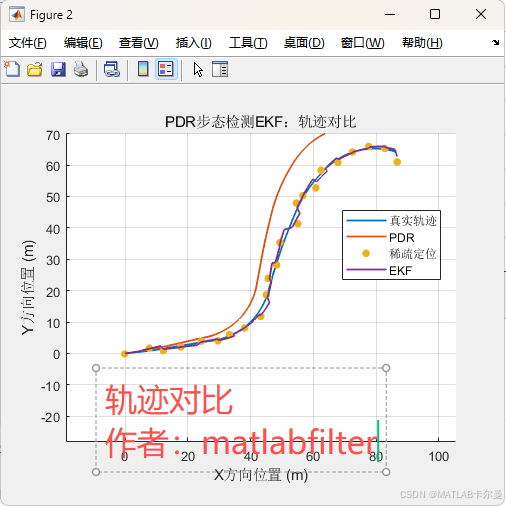Print the figure using the printer icon
The height and width of the screenshot is (506, 506).
click(81, 69)
